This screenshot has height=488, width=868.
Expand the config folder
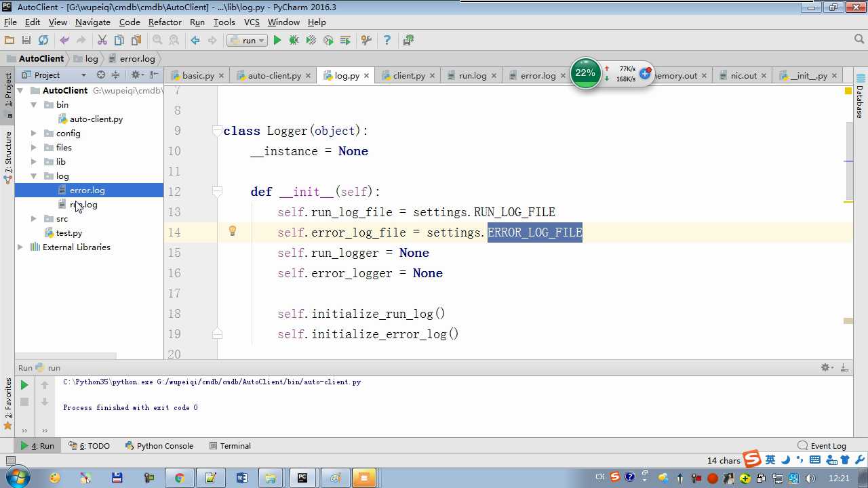[34, 133]
